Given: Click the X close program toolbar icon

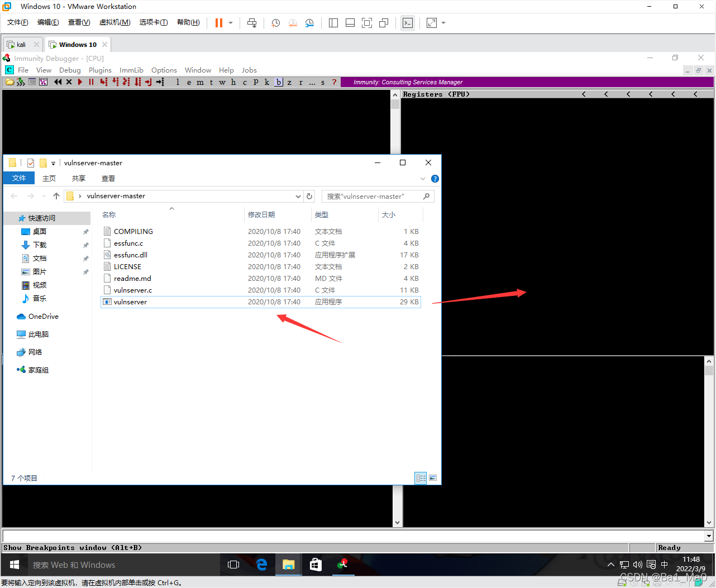Looking at the screenshot, I should coord(69,82).
